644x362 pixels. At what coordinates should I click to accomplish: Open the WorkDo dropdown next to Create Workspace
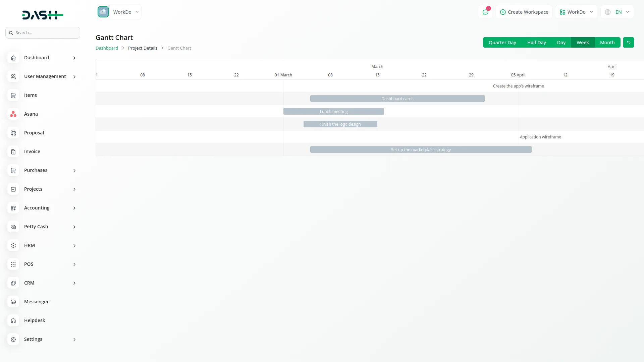click(576, 12)
